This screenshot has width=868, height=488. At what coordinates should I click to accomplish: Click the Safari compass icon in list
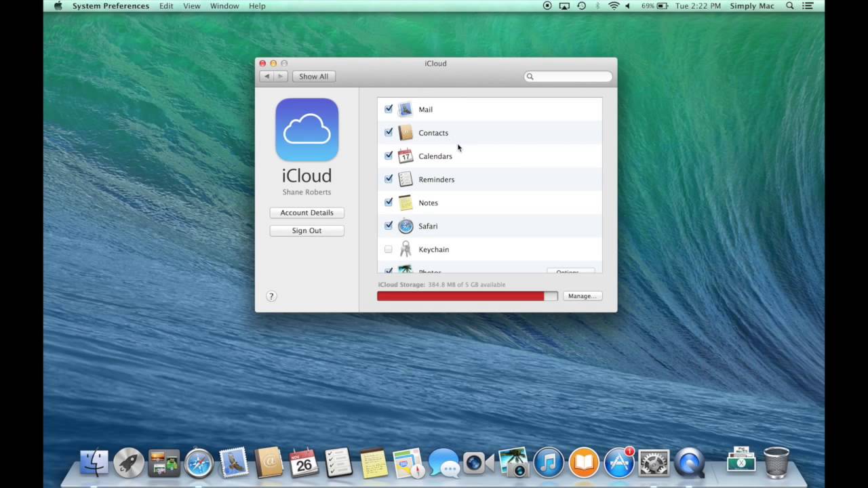point(406,226)
